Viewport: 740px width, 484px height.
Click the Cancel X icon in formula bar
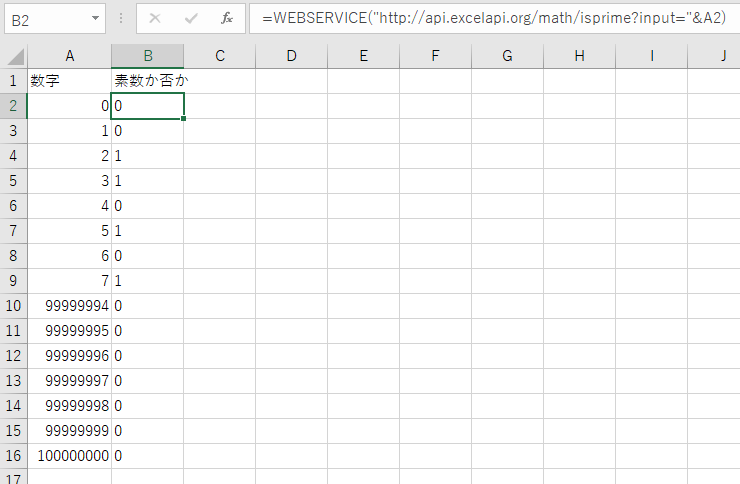point(155,18)
